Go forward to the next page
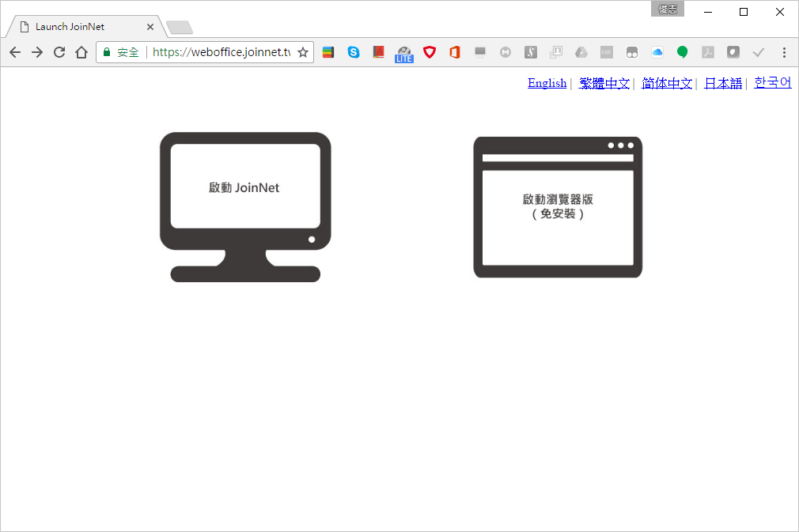Screen dimensions: 799x532 [x=37, y=52]
